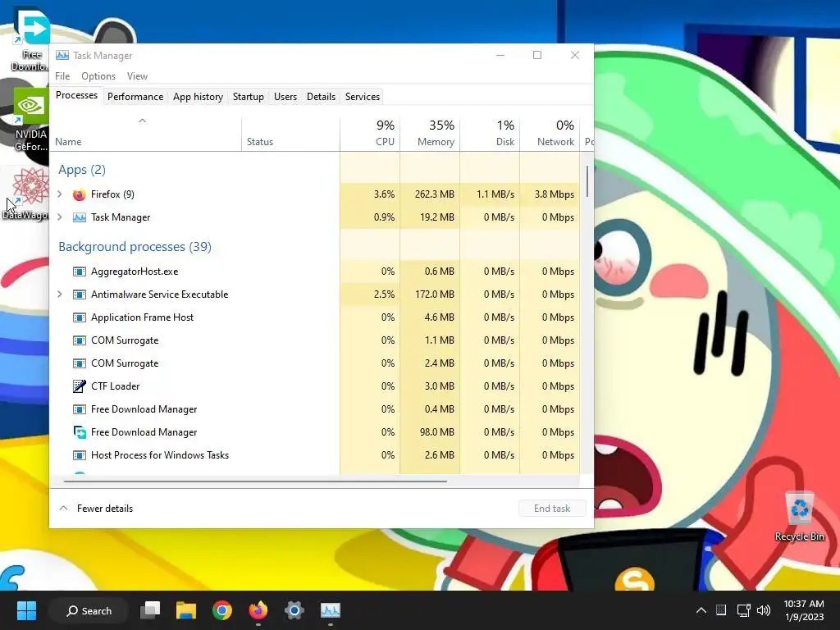Show hidden system tray icons
Viewport: 840px width, 630px height.
701,610
